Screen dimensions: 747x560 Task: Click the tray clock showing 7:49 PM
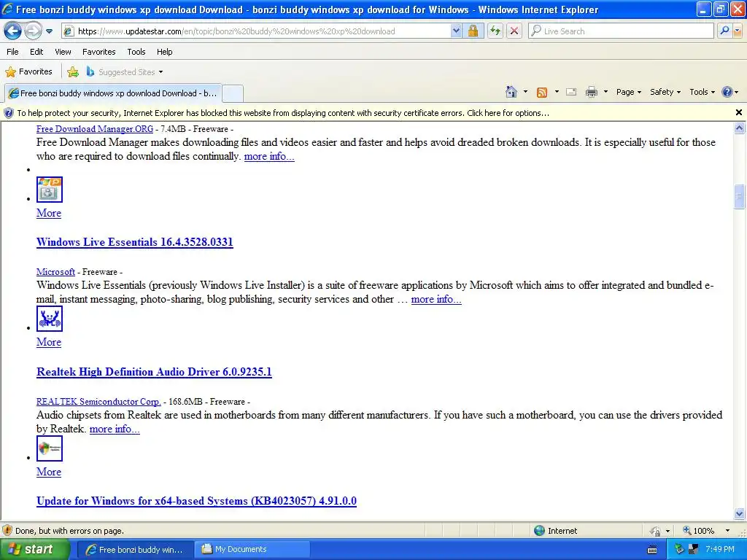(720, 549)
